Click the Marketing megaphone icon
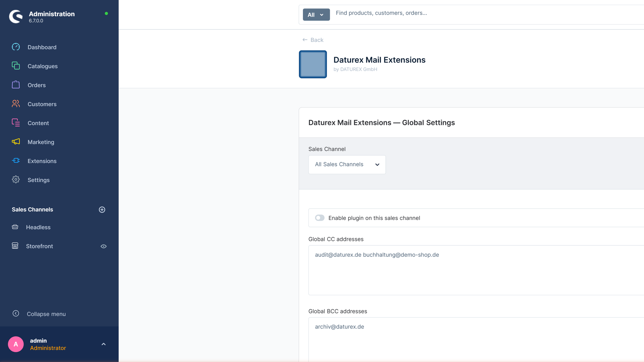Viewport: 644px width, 362px height. pos(16,141)
